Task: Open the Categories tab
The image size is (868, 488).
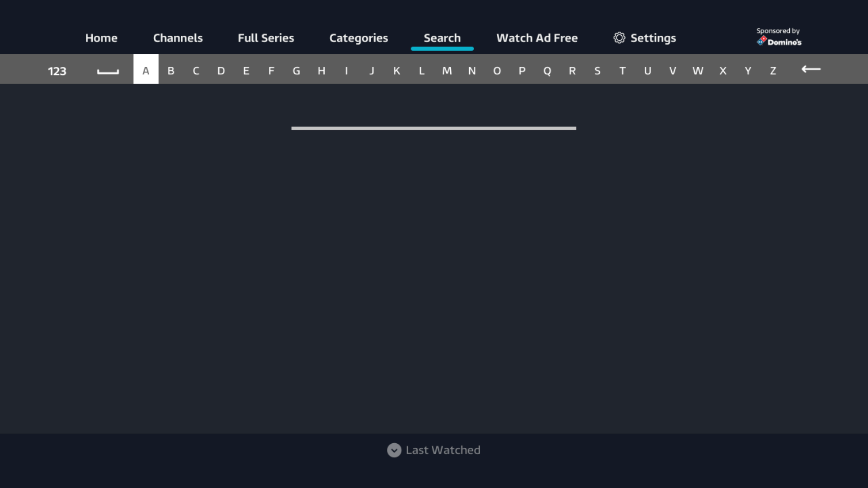Action: click(359, 38)
